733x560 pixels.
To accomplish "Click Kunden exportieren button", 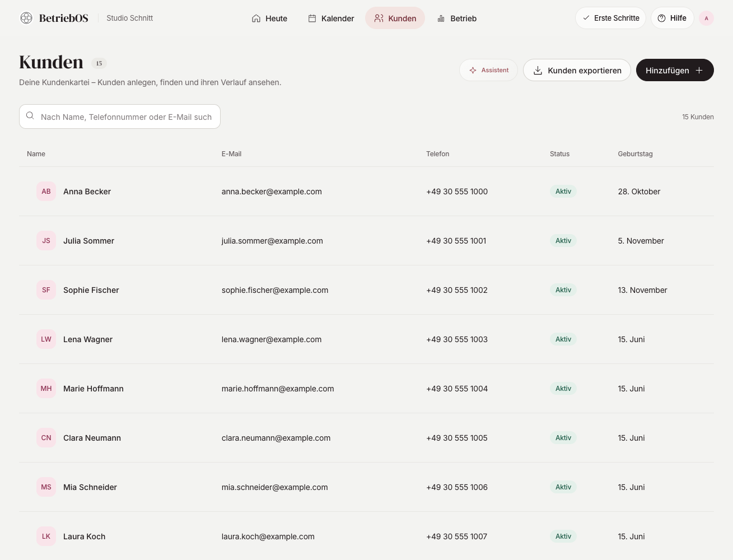I will [x=577, y=70].
